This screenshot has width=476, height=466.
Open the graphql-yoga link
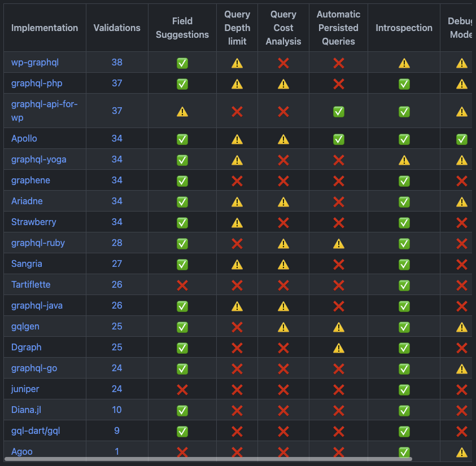click(38, 160)
